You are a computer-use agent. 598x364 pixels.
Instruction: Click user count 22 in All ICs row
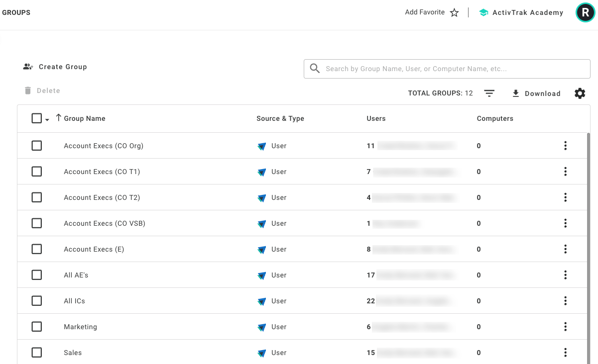coord(371,301)
